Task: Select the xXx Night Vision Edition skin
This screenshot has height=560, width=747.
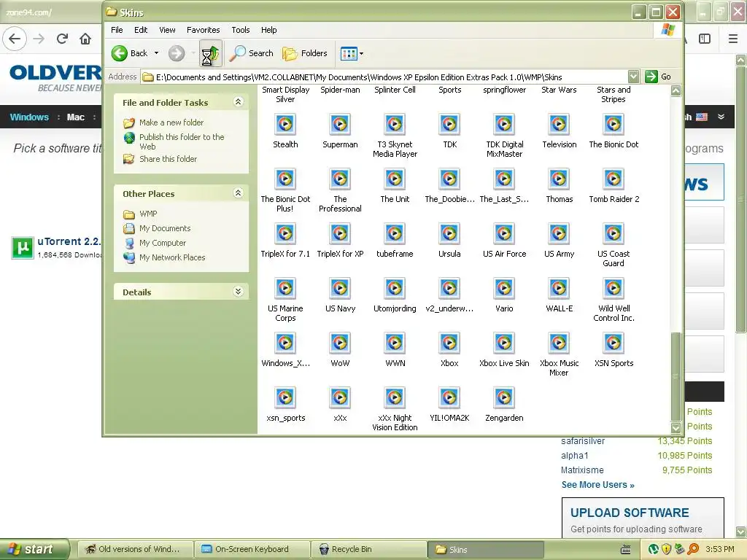Action: pyautogui.click(x=395, y=399)
